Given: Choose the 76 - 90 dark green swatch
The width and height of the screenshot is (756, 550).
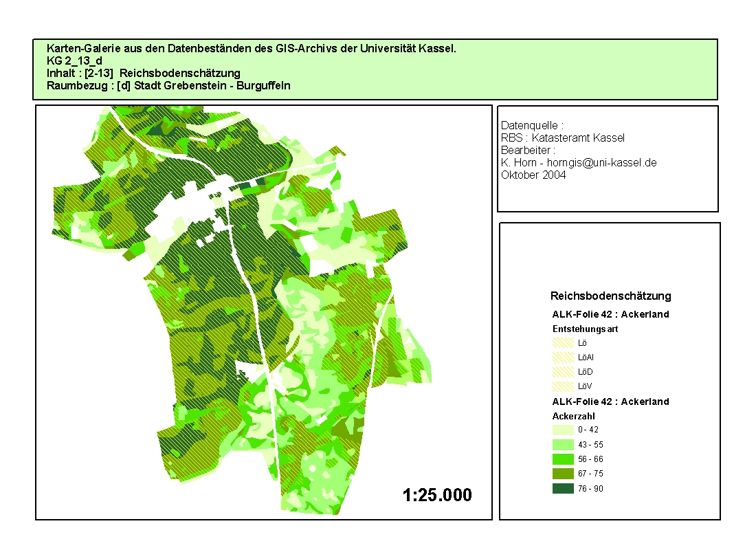Looking at the screenshot, I should 563,489.
